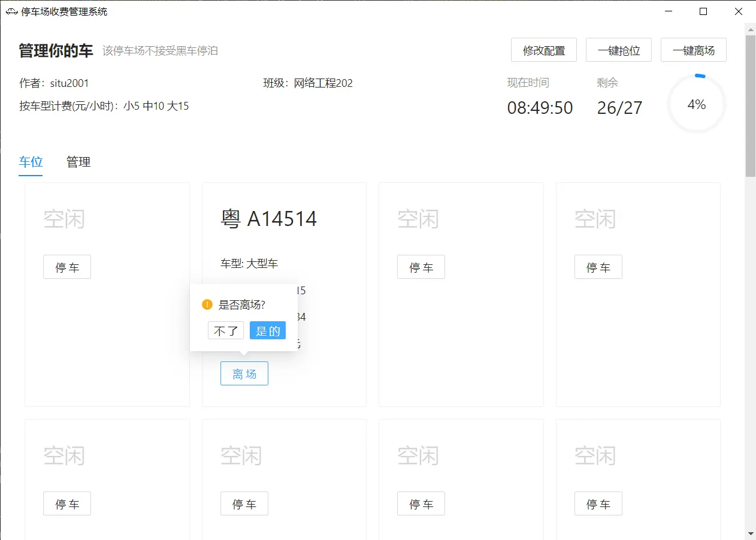Confirm leaving with 是的 button

[x=268, y=331]
